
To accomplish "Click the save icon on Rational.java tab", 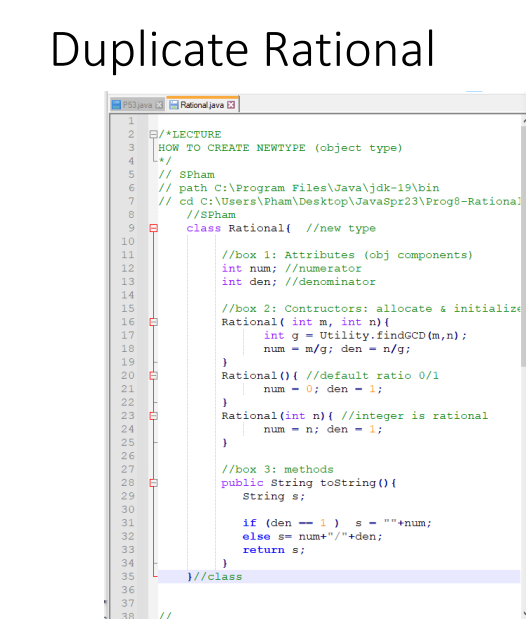I will (173, 105).
